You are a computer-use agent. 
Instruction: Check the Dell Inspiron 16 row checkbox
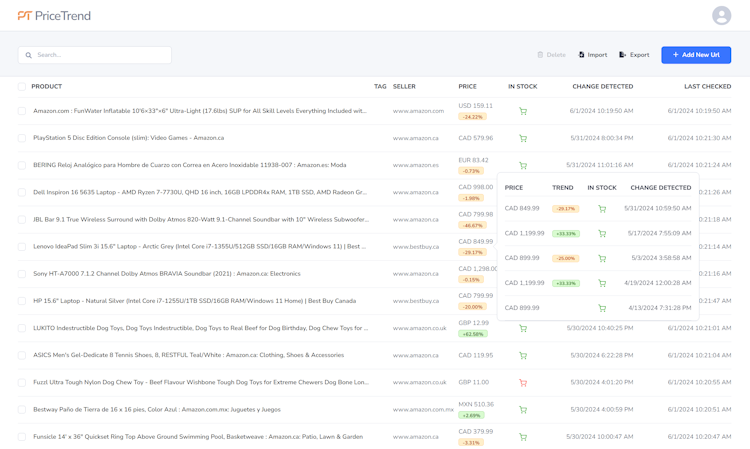(22, 192)
